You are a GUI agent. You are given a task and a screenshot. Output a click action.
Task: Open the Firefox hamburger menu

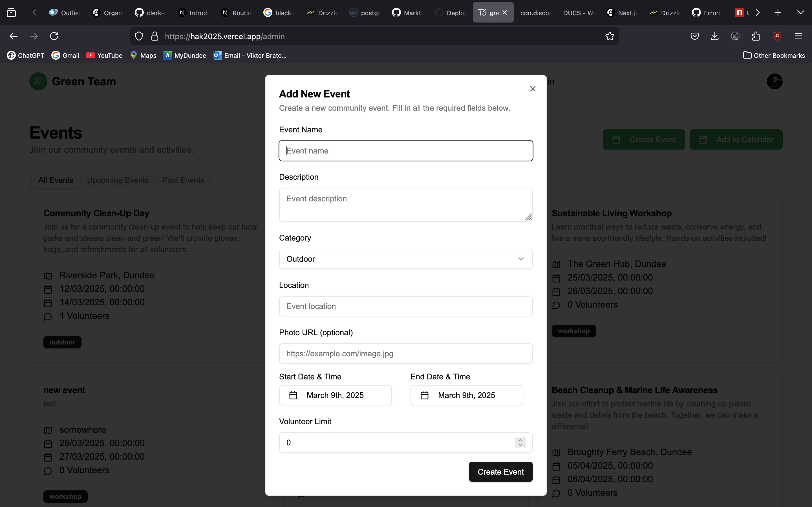pos(798,36)
